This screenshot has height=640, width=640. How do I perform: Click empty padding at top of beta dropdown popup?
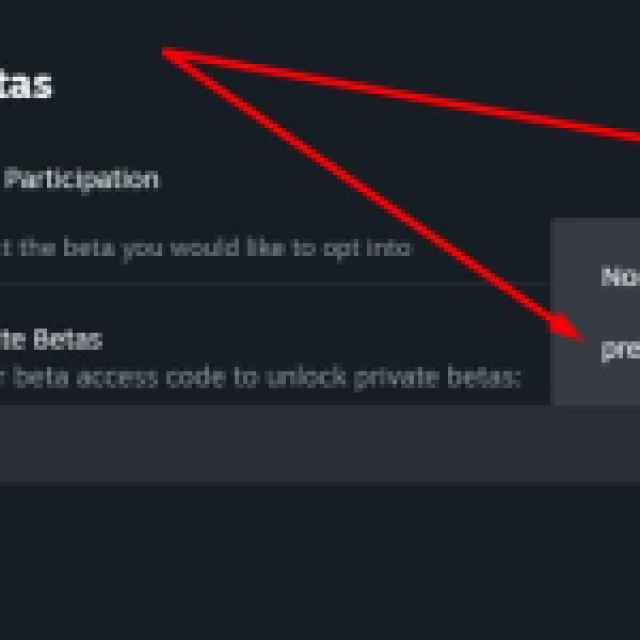pos(600,236)
